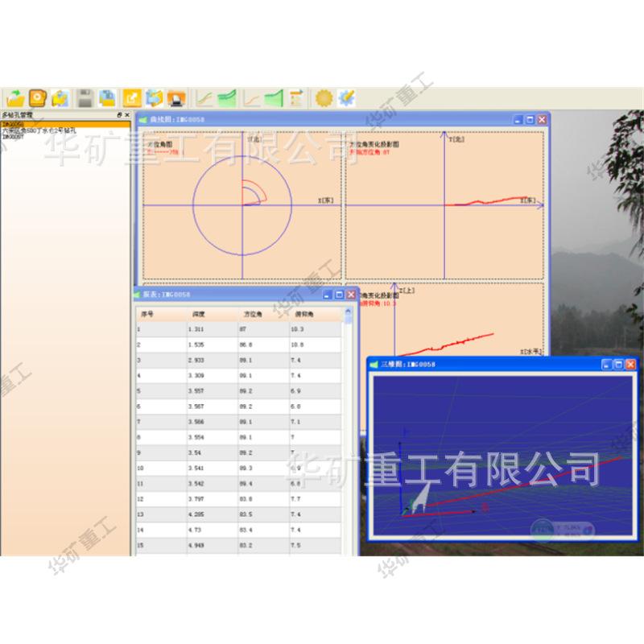Click the blue stacked floppy disks icon

click(108, 98)
